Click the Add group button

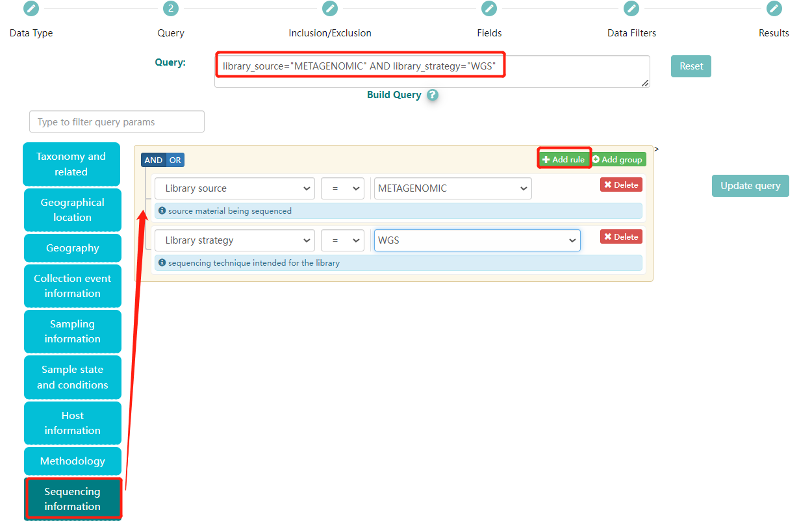coord(618,159)
